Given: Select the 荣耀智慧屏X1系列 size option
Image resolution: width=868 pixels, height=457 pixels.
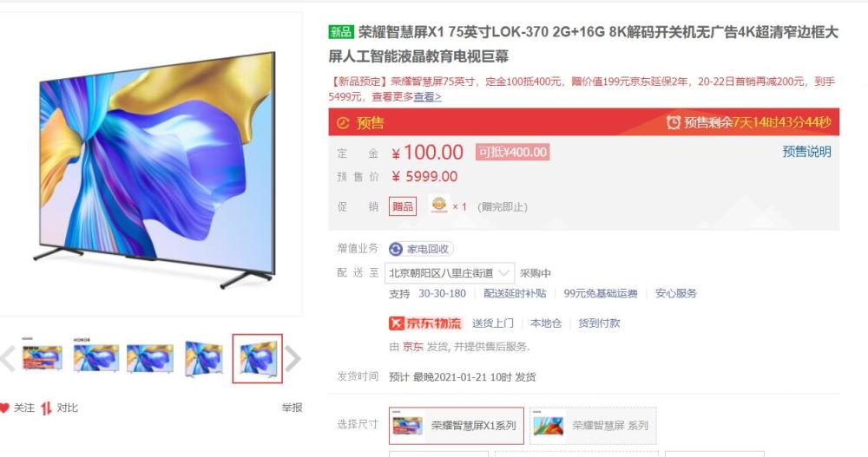Looking at the screenshot, I should pos(457,426).
